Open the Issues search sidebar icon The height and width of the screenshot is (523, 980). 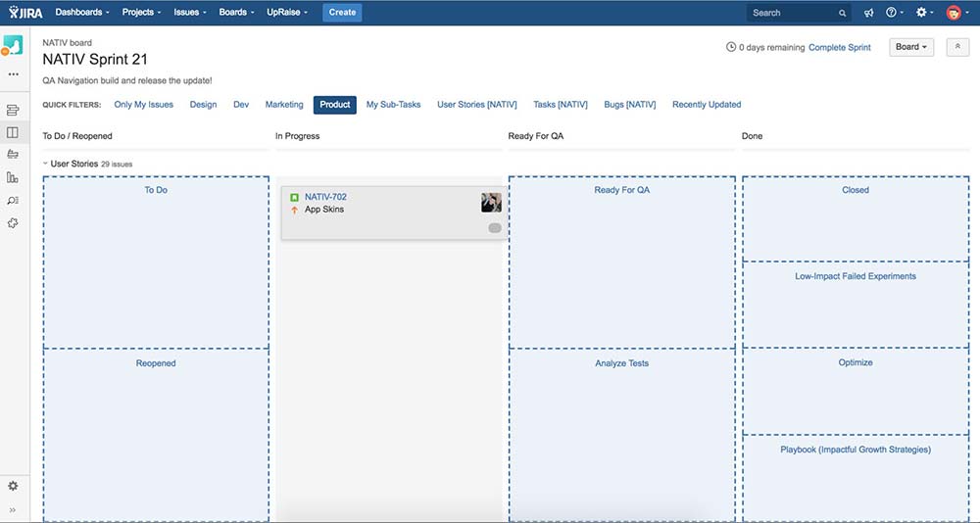click(13, 201)
